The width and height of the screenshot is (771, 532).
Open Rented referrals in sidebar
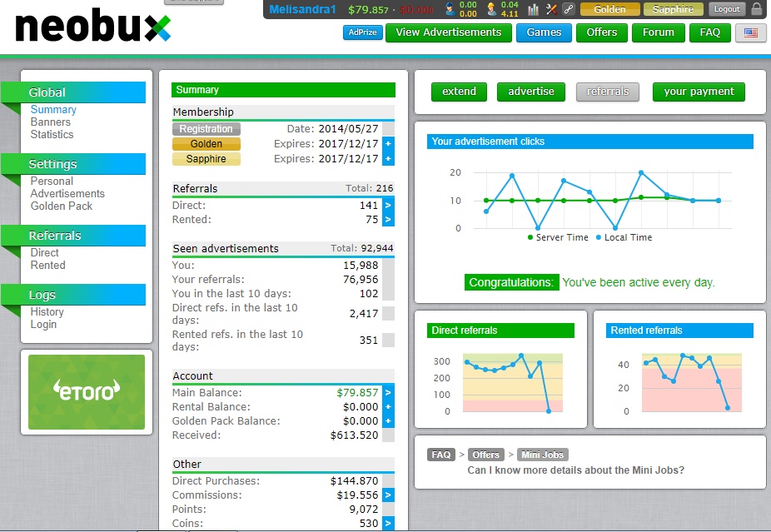pyautogui.click(x=47, y=265)
